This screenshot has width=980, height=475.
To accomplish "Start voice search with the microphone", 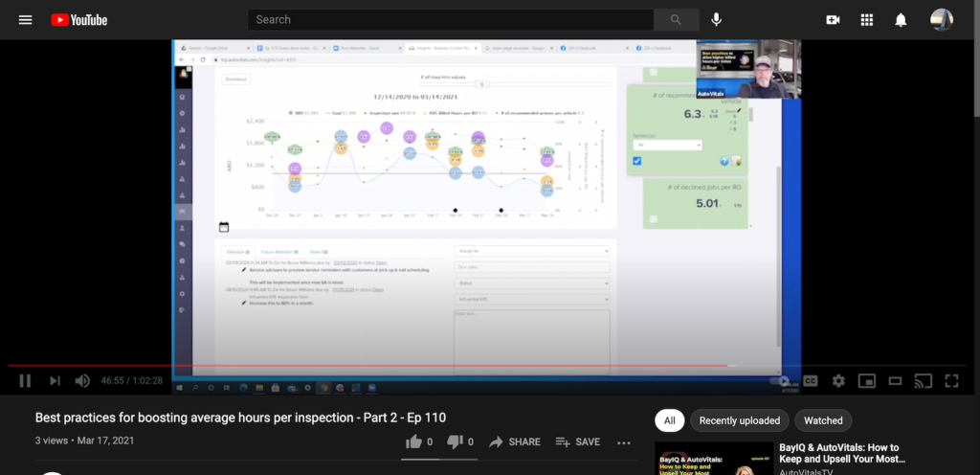I will (716, 19).
